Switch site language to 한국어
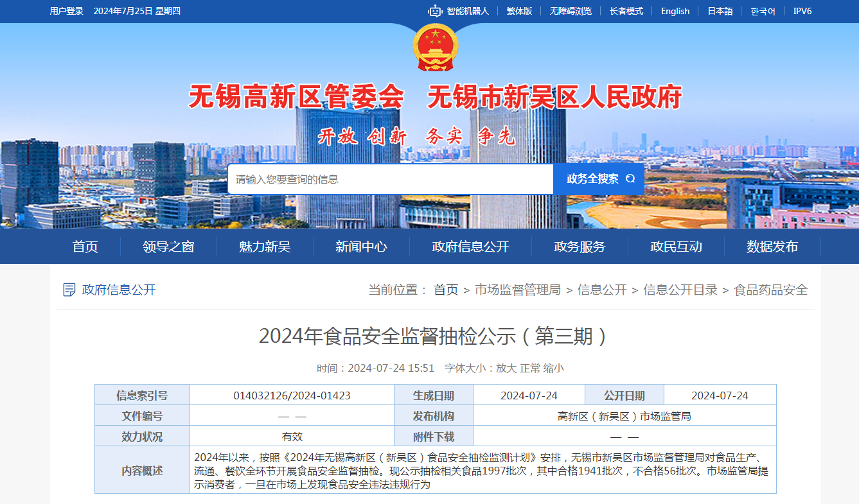 point(763,11)
